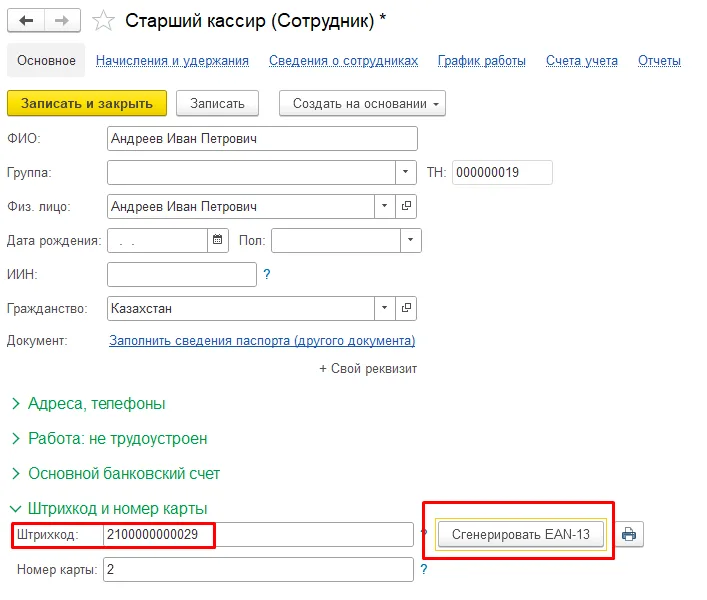Switch to the Основное tab
The height and width of the screenshot is (600, 707).
(46, 60)
